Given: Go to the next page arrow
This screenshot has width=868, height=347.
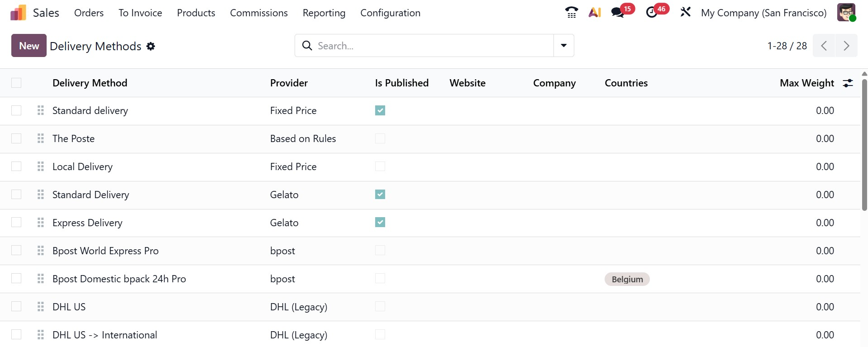Looking at the screenshot, I should click(846, 46).
